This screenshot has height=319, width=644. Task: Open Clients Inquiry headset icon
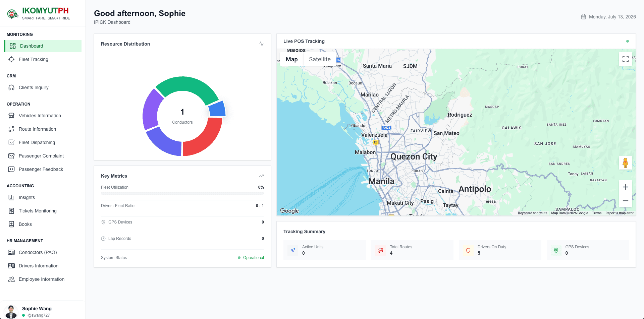(11, 87)
